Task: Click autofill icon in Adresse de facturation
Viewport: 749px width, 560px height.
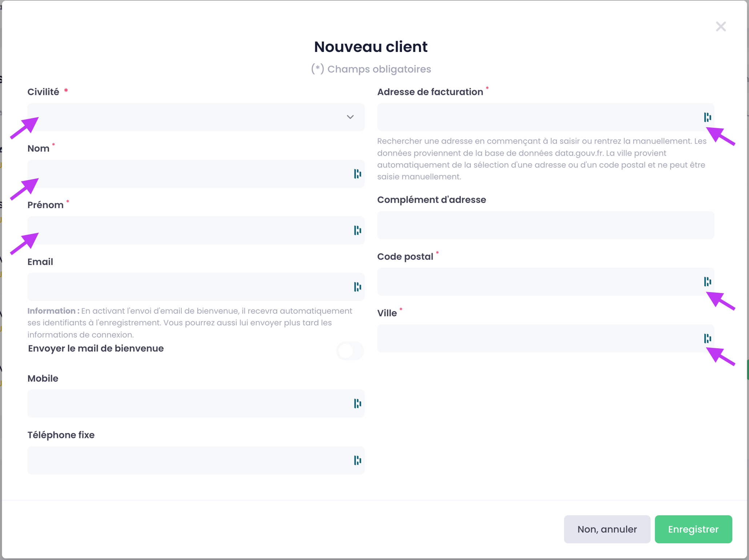Action: [707, 117]
